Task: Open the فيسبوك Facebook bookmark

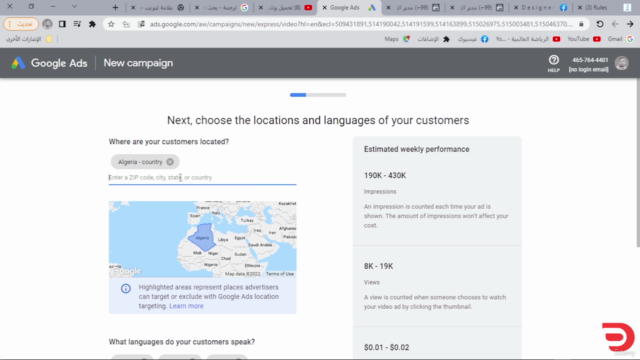Action: click(x=473, y=39)
